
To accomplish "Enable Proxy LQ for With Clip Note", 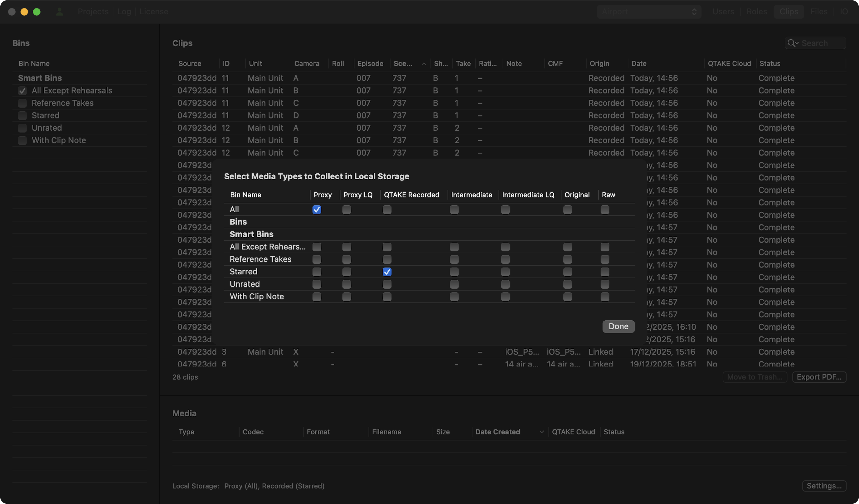I will (x=347, y=297).
